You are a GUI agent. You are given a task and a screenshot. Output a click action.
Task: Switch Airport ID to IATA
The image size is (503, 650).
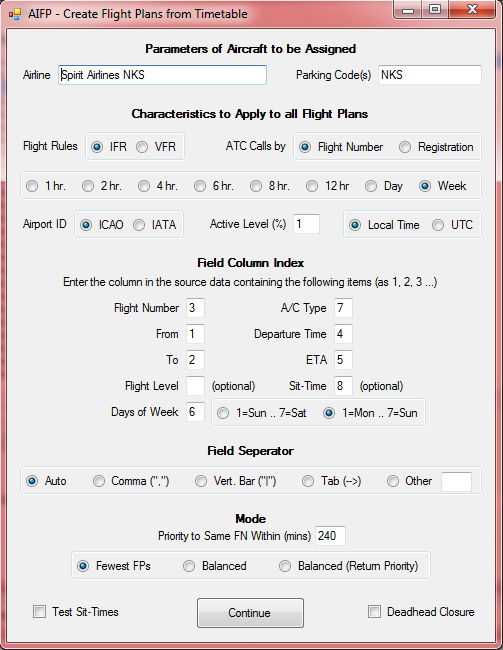coord(139,225)
